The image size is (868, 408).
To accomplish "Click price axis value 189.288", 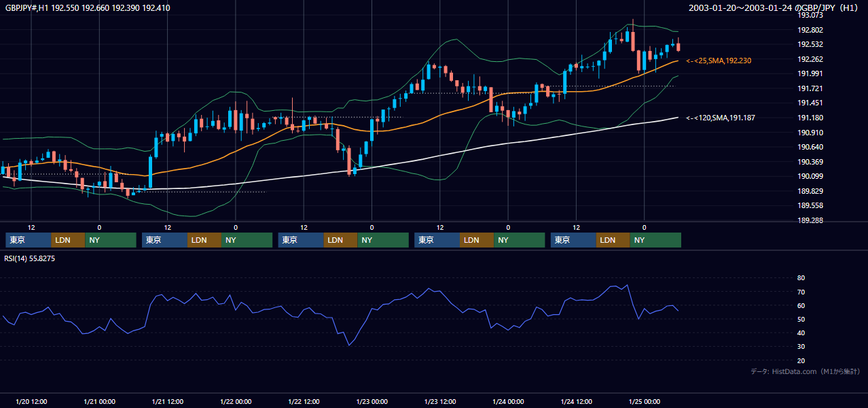I will pos(810,220).
